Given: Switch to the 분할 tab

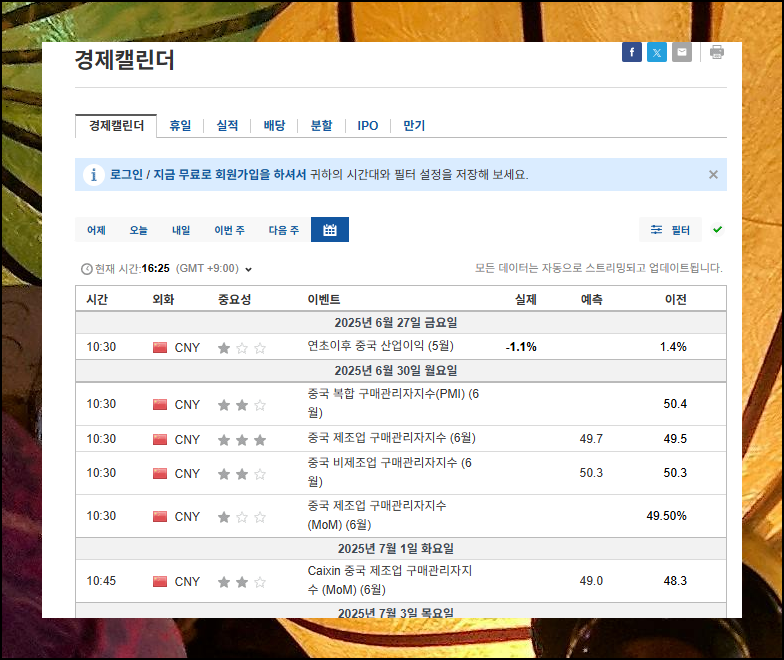Looking at the screenshot, I should tap(321, 126).
